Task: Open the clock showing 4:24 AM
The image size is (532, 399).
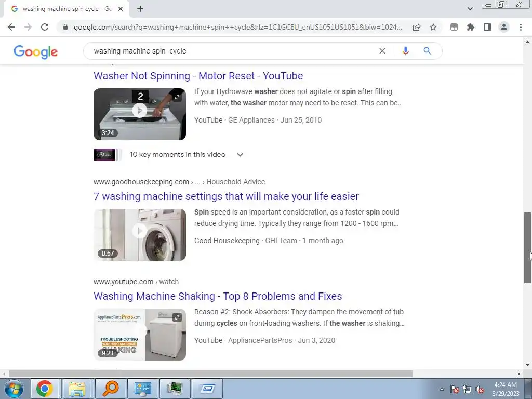Action: (x=506, y=389)
